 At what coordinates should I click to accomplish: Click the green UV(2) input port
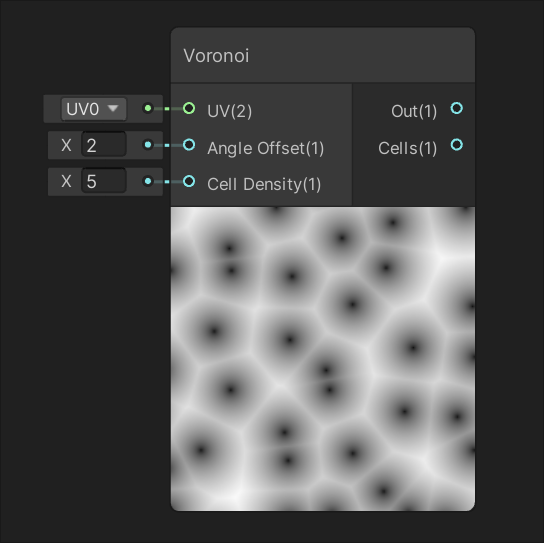[189, 108]
